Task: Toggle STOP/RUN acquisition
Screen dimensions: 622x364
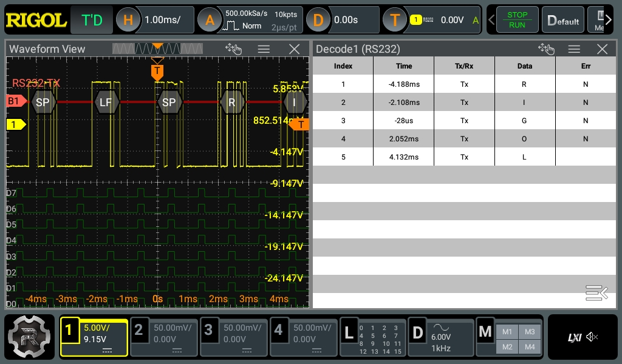Action: click(517, 20)
